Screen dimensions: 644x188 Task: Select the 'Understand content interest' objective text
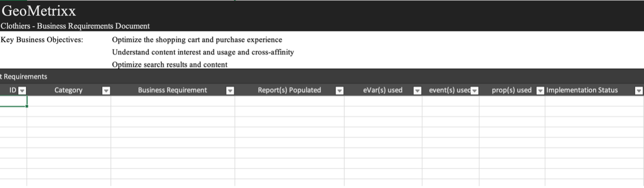click(203, 52)
